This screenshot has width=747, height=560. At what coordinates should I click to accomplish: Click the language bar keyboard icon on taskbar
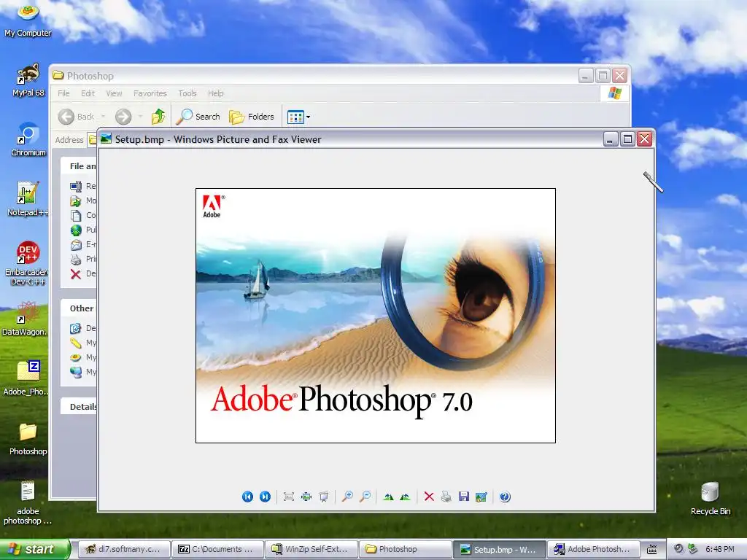651,550
